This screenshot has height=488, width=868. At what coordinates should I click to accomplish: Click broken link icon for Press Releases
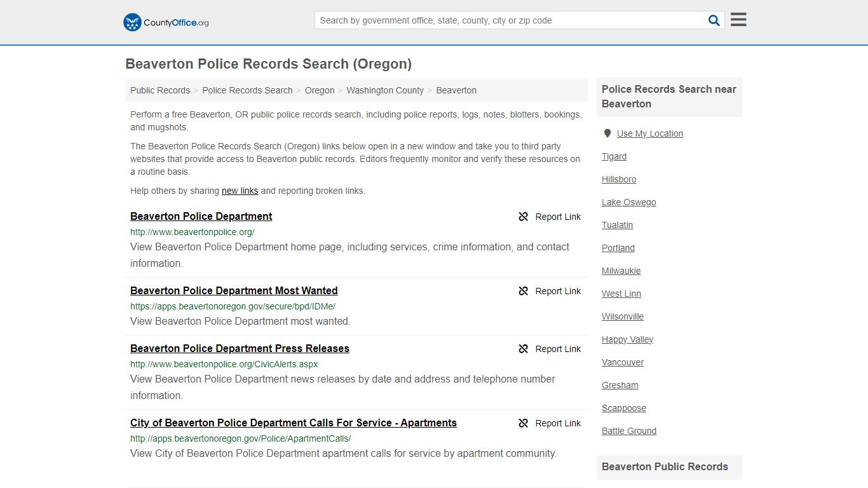point(524,349)
